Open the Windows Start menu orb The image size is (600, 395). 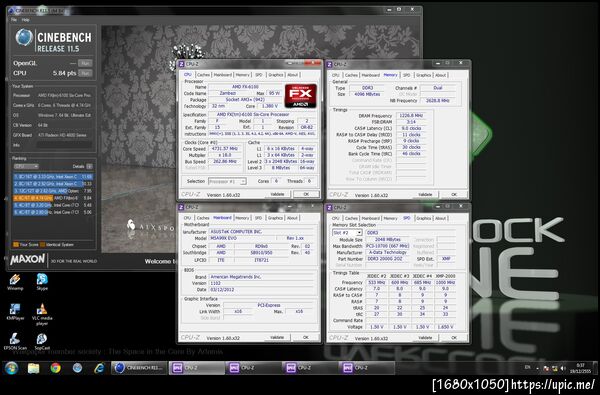[11, 368]
